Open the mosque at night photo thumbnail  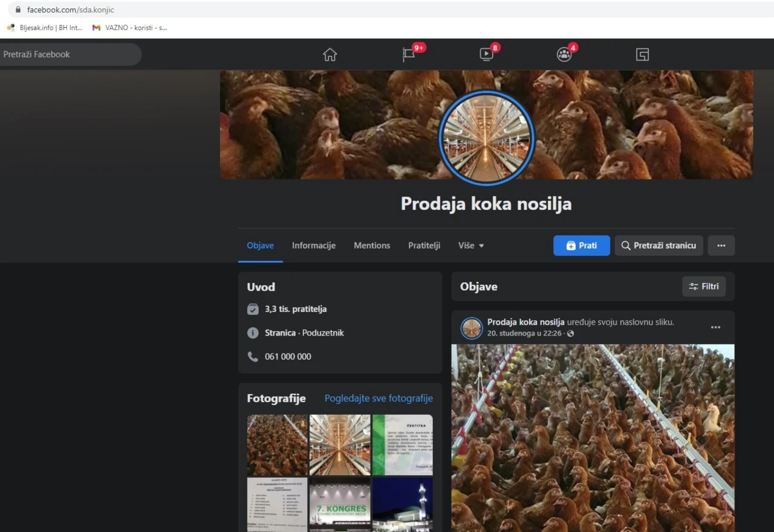pyautogui.click(x=403, y=505)
